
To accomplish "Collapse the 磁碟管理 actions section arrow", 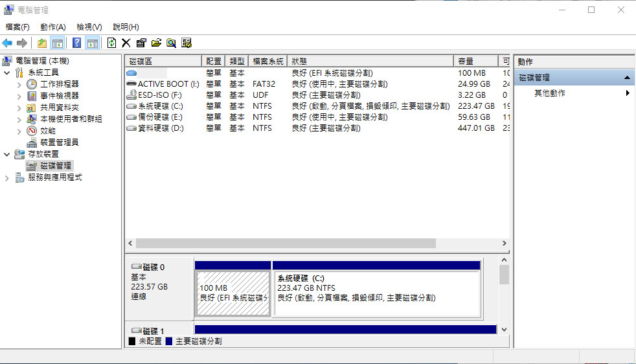I will click(627, 78).
